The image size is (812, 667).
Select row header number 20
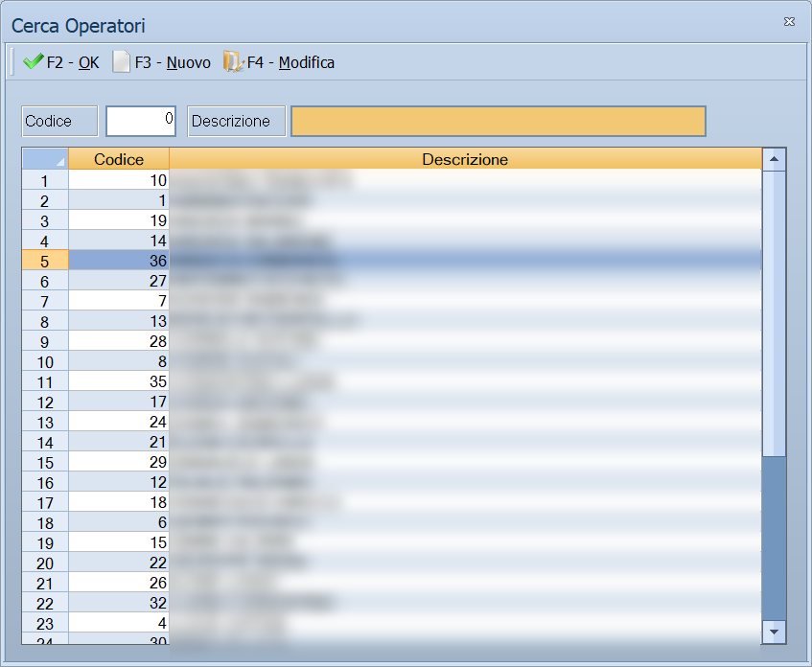[x=45, y=563]
